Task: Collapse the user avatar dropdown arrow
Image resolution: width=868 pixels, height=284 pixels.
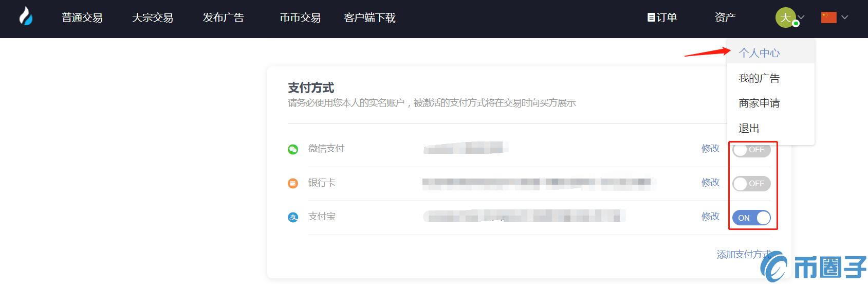Action: point(801,17)
